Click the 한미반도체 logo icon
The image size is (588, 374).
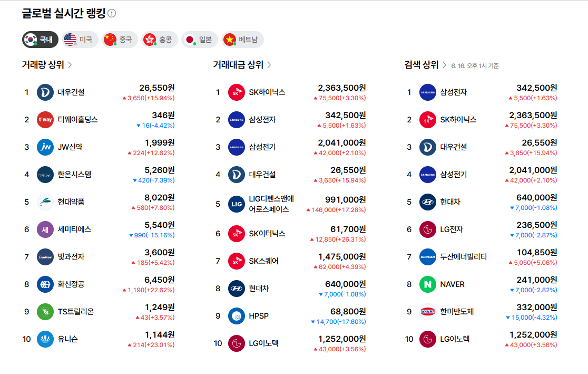(x=428, y=312)
